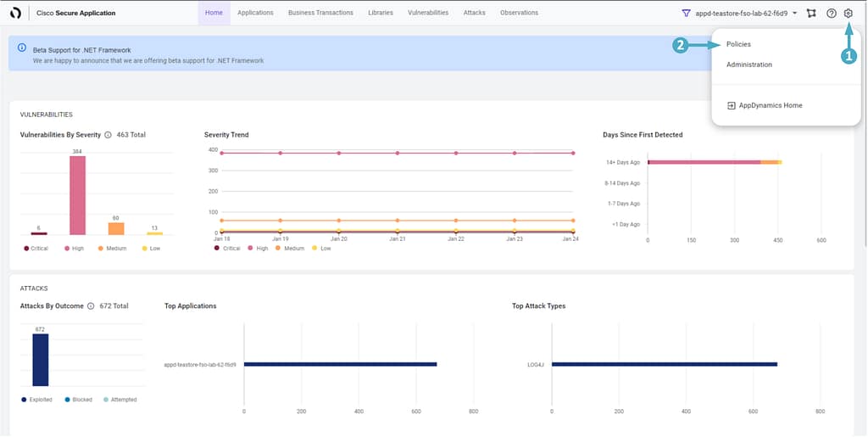868x437 pixels.
Task: Click the info icon in beta banner
Action: coord(22,48)
